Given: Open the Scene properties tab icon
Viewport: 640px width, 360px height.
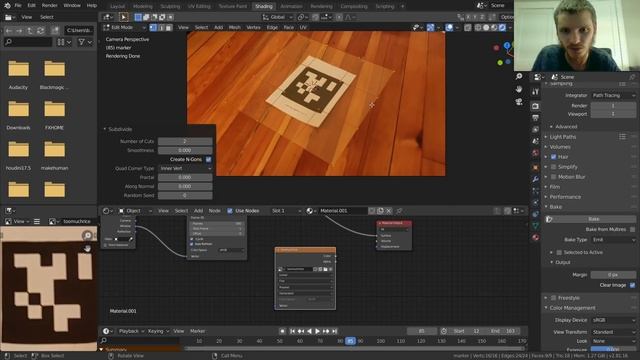Looking at the screenshot, I should 536,141.
